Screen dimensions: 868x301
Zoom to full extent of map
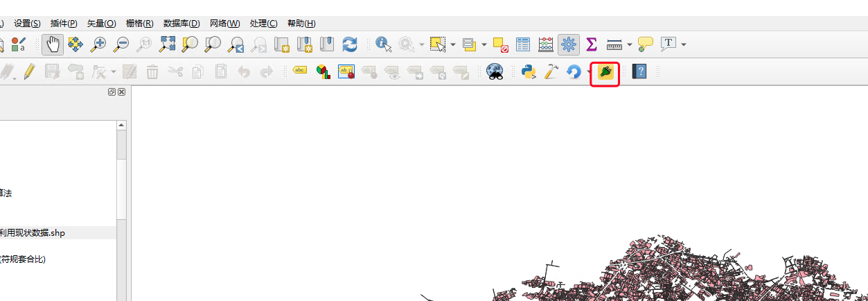pos(167,44)
